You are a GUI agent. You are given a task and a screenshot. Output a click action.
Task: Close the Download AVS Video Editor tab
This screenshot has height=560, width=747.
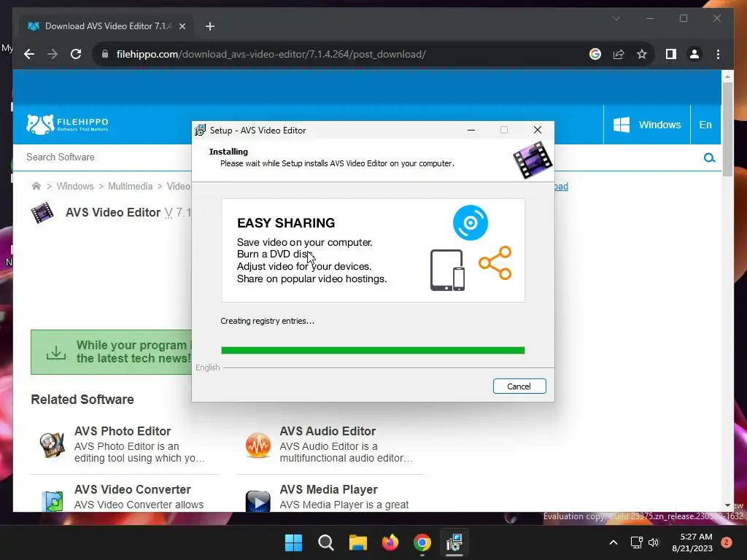tap(182, 26)
